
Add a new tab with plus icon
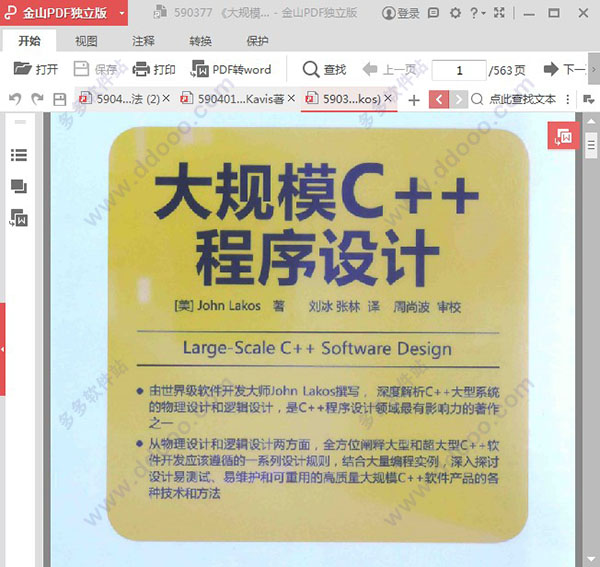click(414, 101)
